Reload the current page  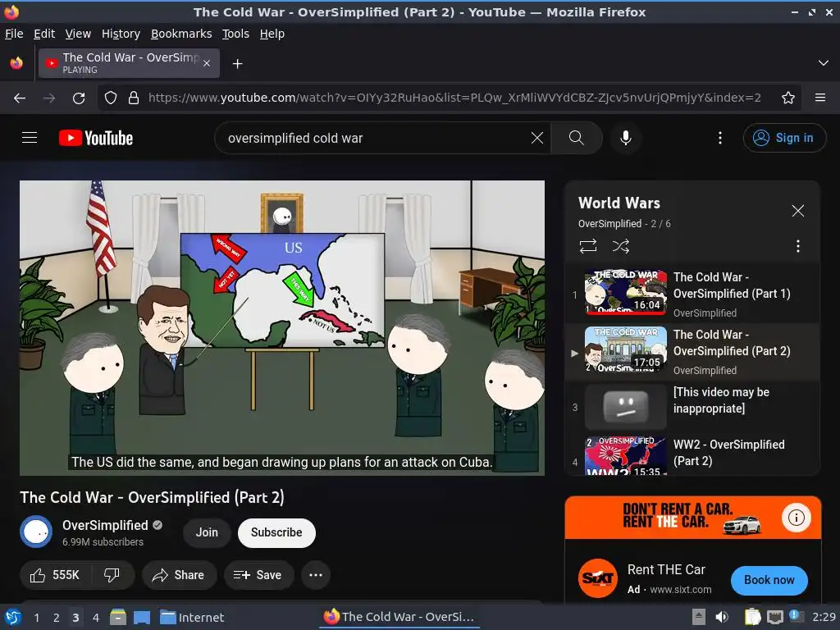pos(79,98)
